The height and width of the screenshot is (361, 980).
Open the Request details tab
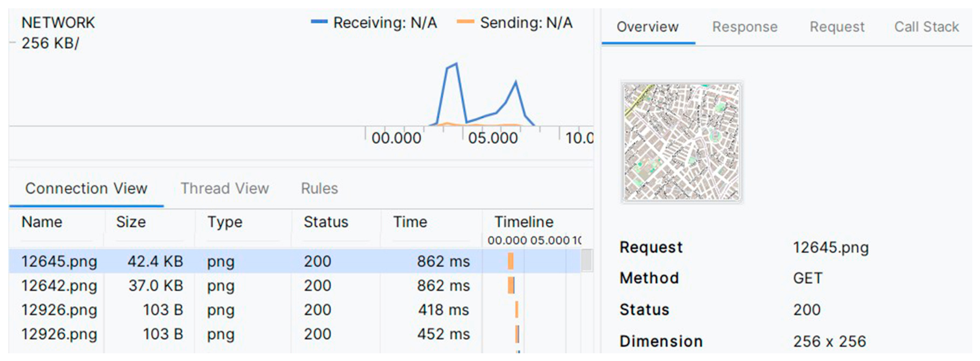tap(837, 27)
